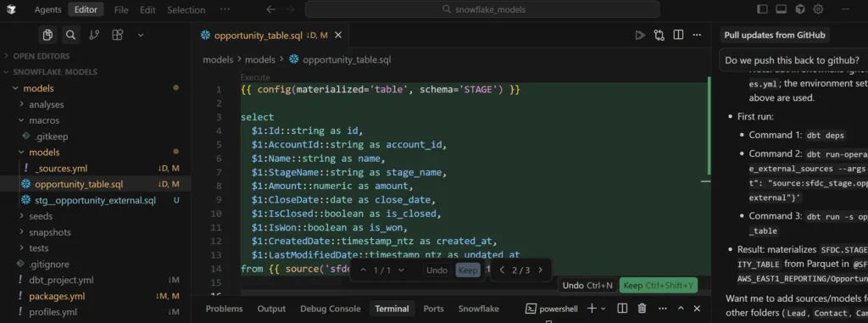
Task: Select the powershell terminal entry
Action: point(551,309)
